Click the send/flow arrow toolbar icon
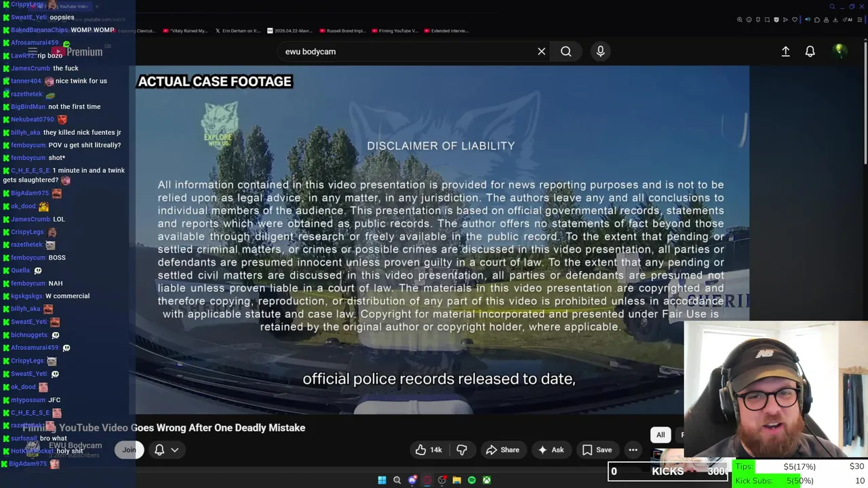The height and width of the screenshot is (488, 868). [x=785, y=20]
